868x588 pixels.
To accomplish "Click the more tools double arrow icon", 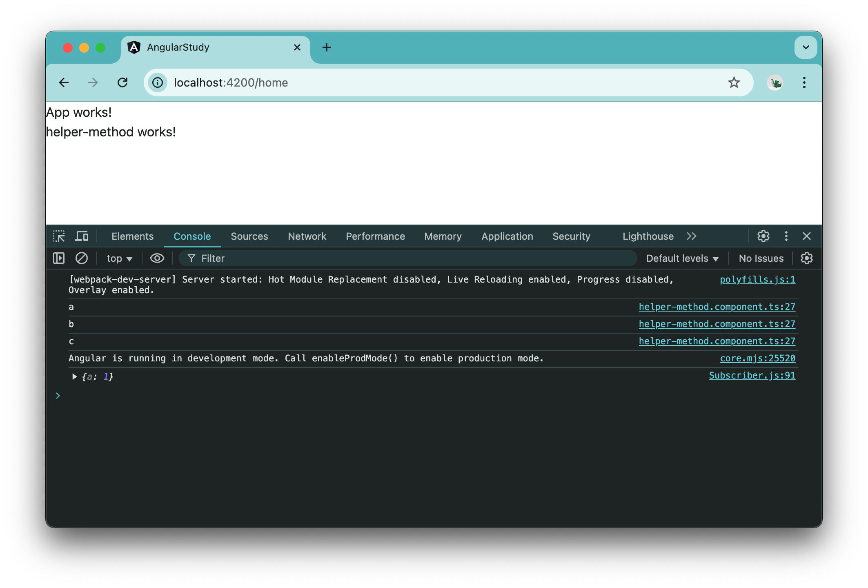I will coord(692,236).
